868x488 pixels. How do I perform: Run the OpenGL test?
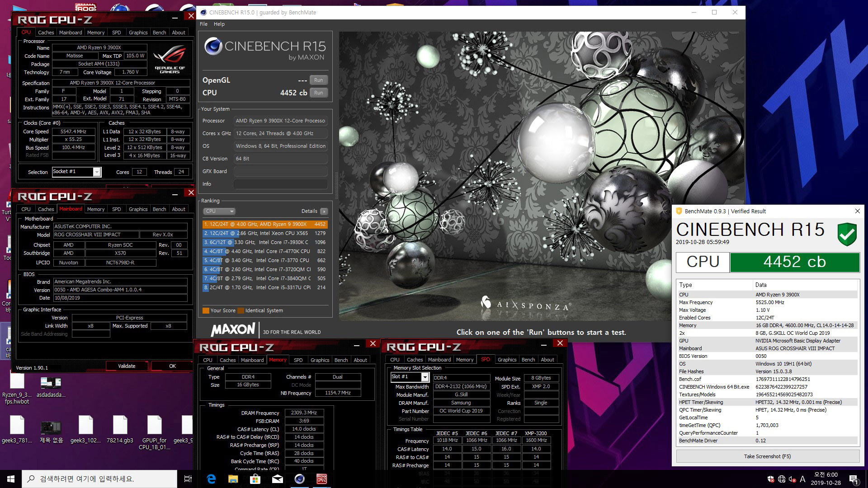(x=319, y=80)
